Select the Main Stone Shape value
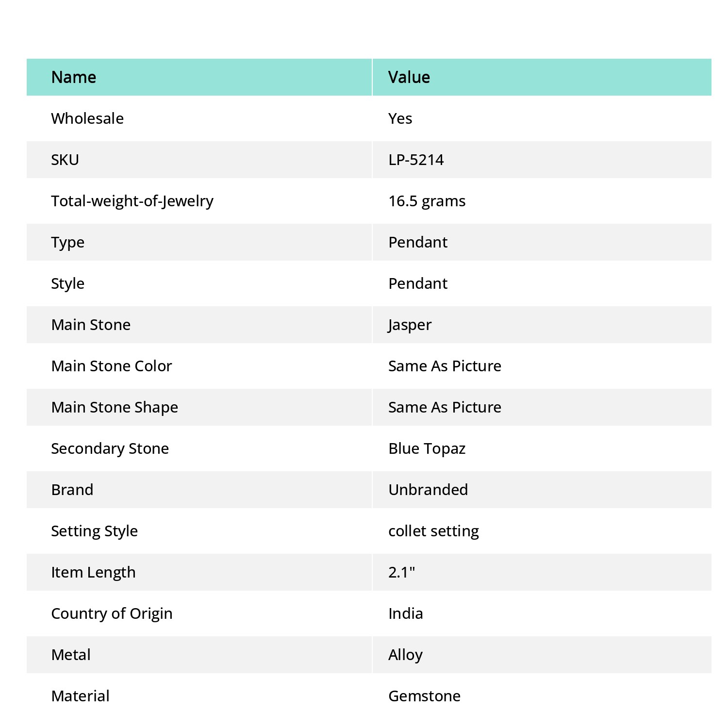Screen dimensions: 728x728 click(x=445, y=407)
